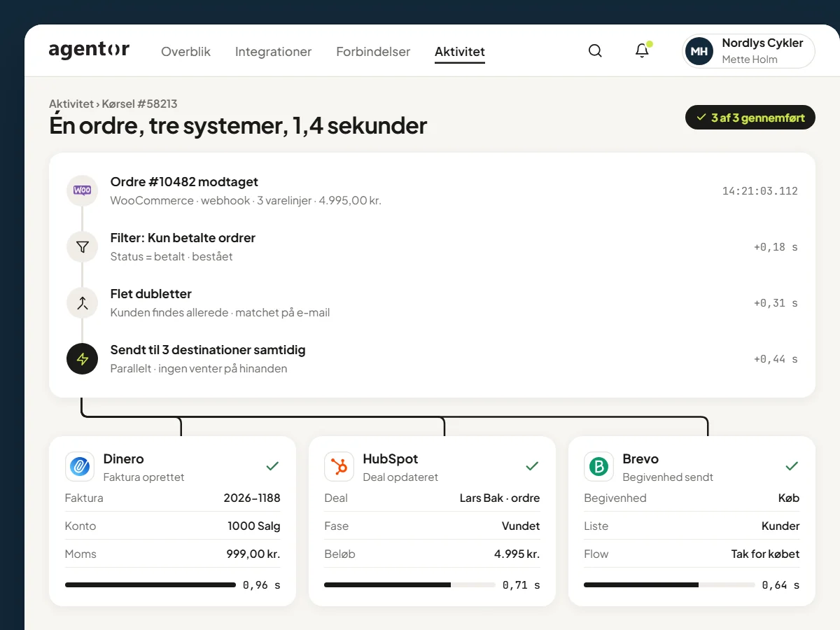Open the notifications bell
The image size is (840, 630).
coord(642,51)
